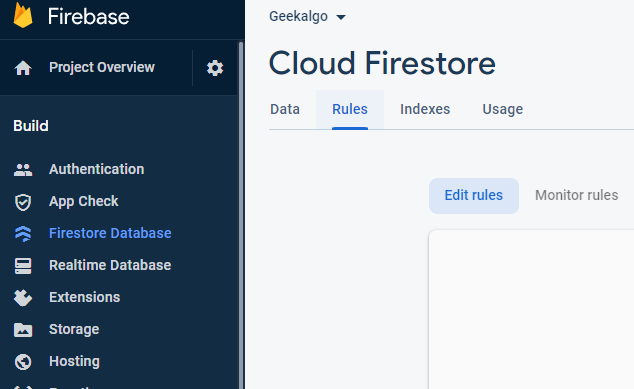Viewport: 634px width, 389px height.
Task: Select the Rules tab
Action: click(x=350, y=109)
